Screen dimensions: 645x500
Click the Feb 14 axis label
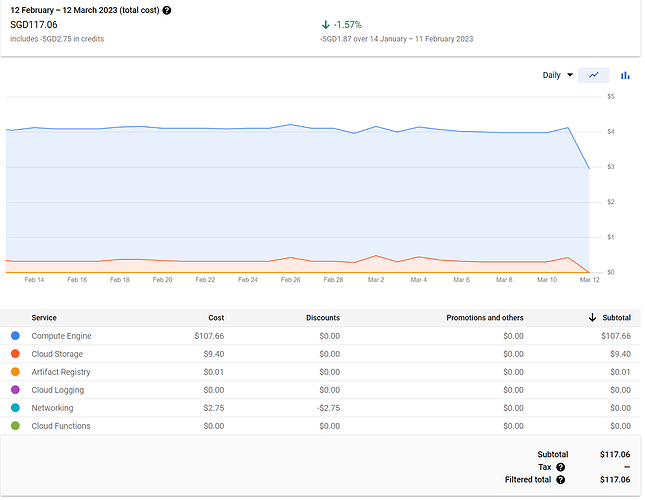(x=34, y=280)
